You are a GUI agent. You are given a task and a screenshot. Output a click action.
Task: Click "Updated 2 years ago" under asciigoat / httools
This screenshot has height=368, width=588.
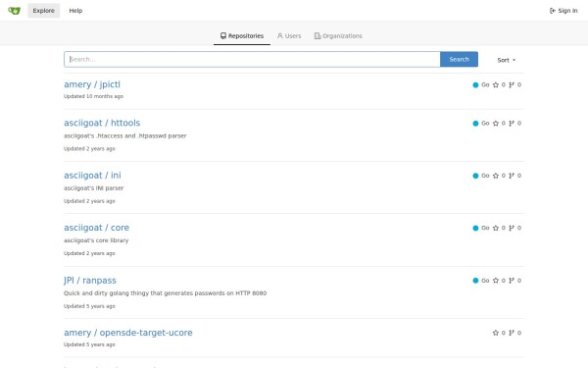coord(89,149)
